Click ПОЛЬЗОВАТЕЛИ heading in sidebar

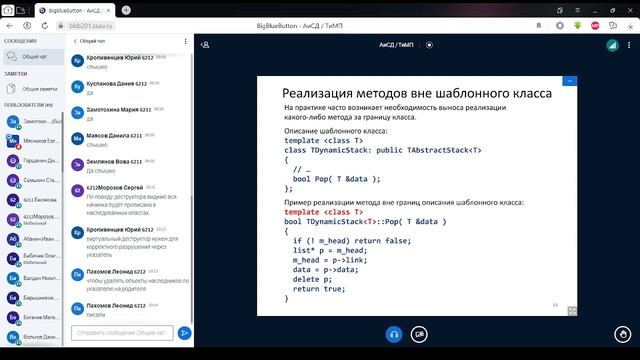[28, 105]
